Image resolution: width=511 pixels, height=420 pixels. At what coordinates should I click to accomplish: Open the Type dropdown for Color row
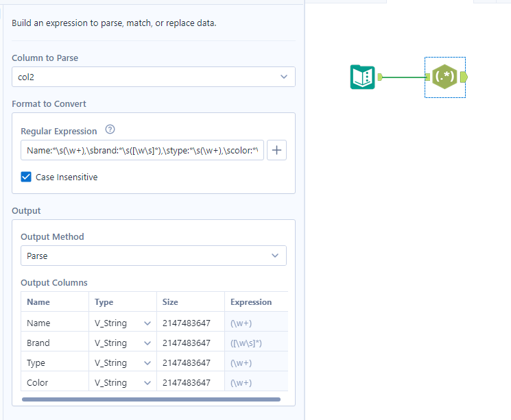(x=147, y=382)
